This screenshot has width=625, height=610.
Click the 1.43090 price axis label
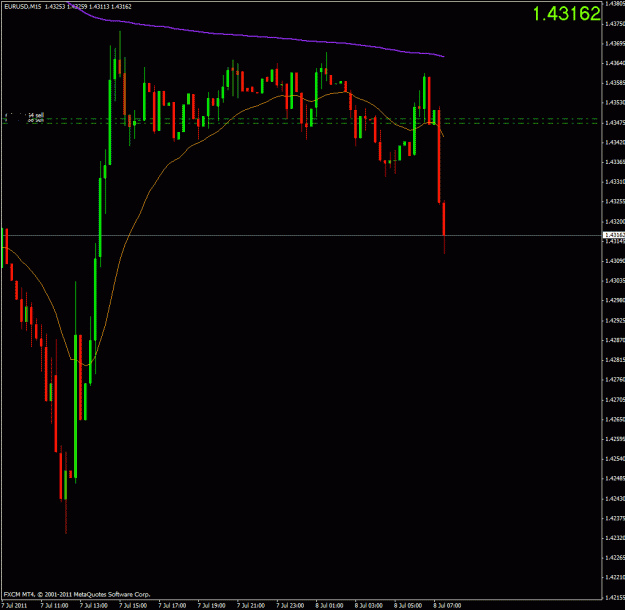(615, 261)
